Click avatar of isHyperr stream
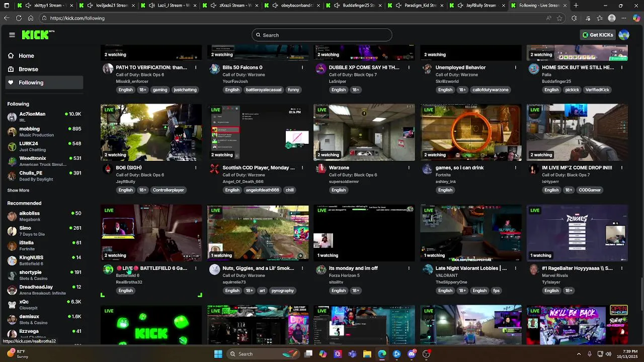 coord(534,169)
